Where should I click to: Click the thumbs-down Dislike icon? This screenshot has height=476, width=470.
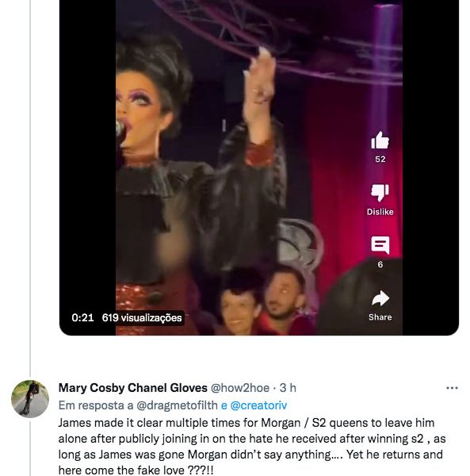click(380, 193)
